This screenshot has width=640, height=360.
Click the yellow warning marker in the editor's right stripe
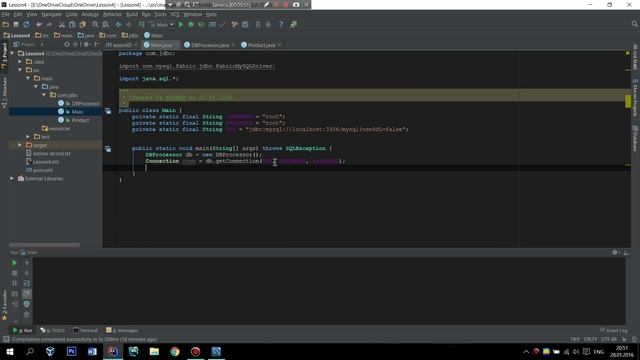(x=628, y=101)
